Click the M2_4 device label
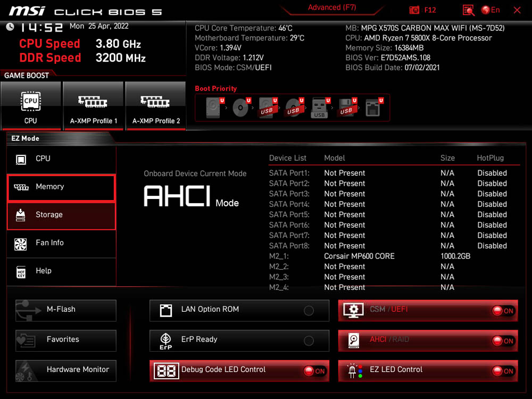Screen dimensions: 532x399 (x=279, y=287)
